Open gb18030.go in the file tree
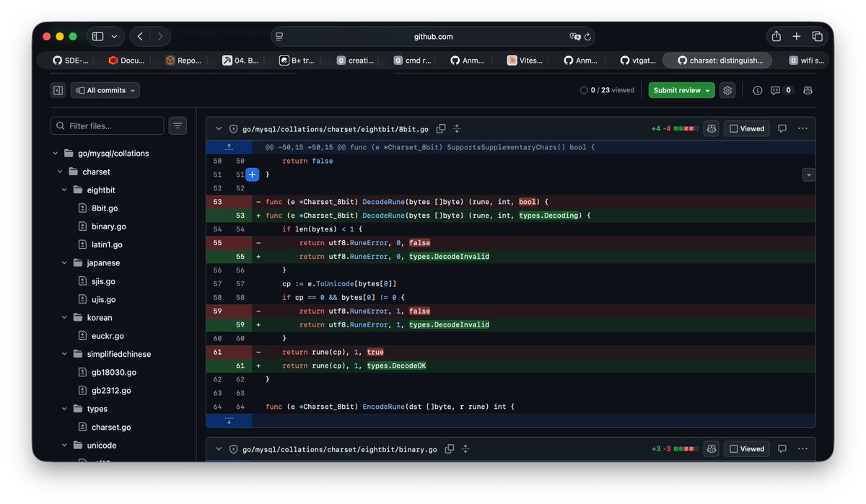The width and height of the screenshot is (866, 504). click(x=114, y=372)
